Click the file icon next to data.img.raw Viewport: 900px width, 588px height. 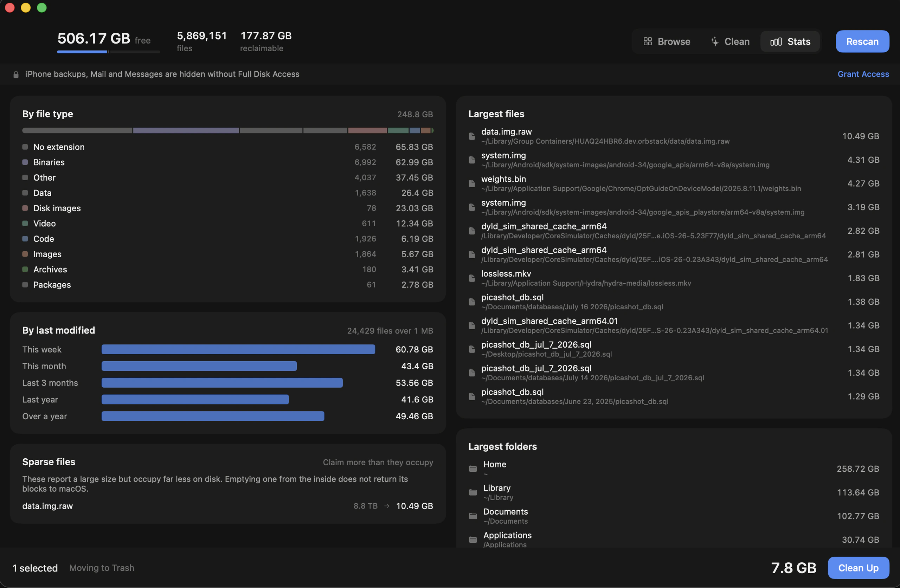[472, 136]
